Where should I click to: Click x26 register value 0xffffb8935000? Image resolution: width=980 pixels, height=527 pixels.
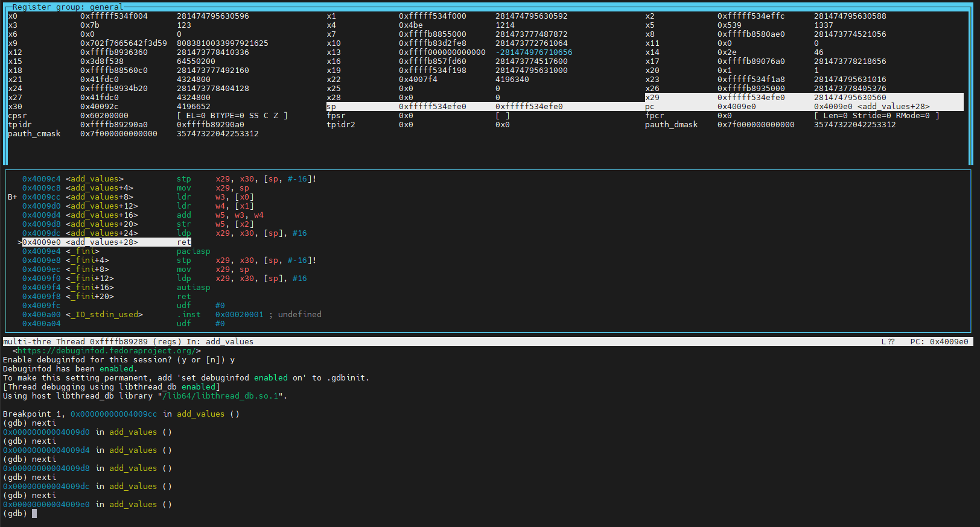[x=751, y=89]
